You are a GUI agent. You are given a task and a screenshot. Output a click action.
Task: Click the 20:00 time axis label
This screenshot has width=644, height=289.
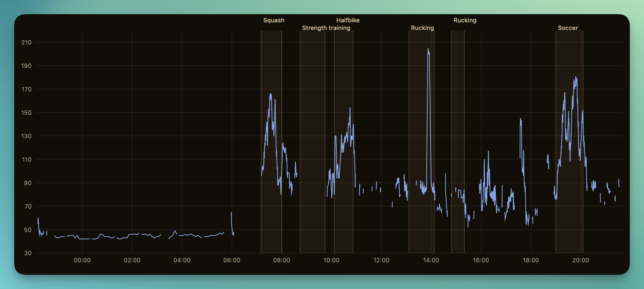pyautogui.click(x=581, y=260)
